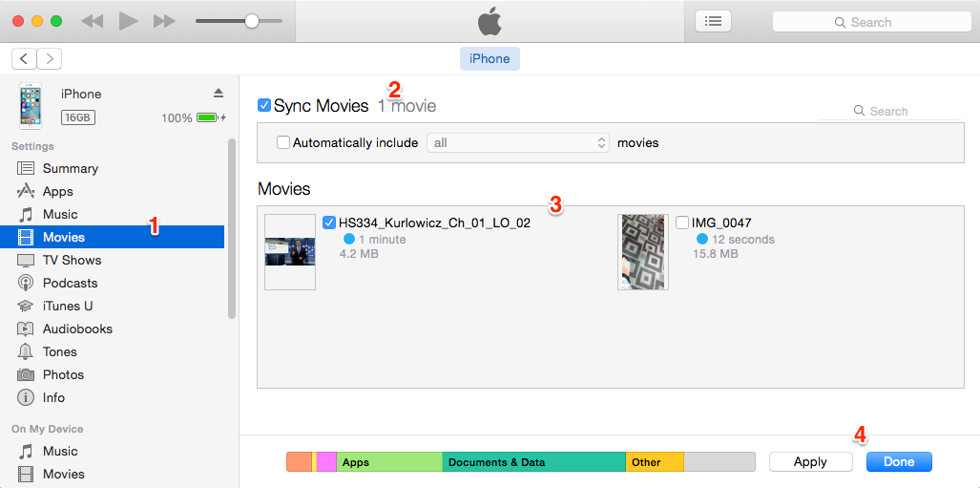Click the Apply button

(811, 461)
